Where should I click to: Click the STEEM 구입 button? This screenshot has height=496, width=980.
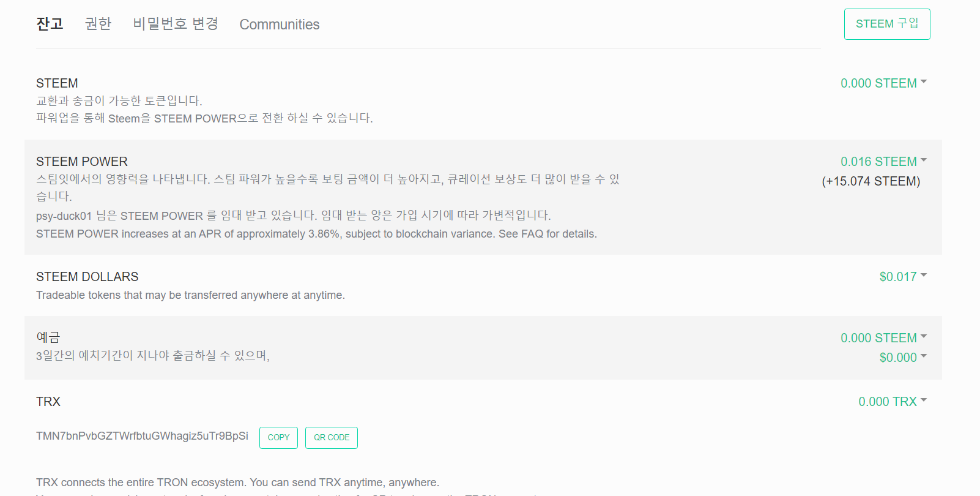[x=887, y=24]
